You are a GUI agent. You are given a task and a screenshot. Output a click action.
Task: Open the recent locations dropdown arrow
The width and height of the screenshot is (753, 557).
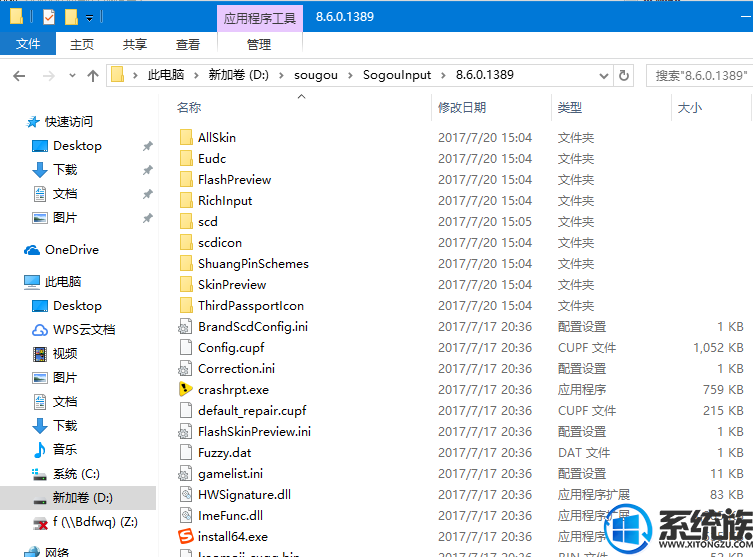click(73, 75)
